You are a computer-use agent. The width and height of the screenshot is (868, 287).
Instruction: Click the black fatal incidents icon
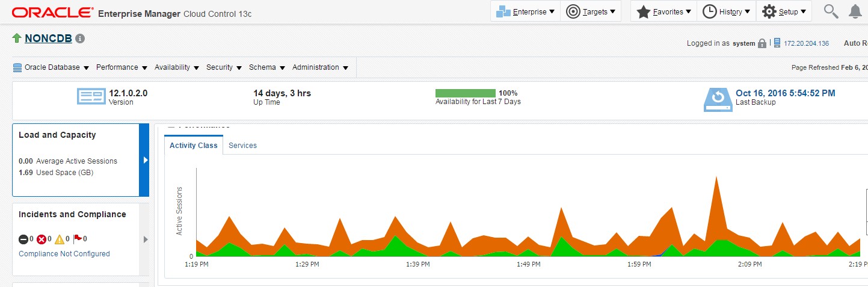click(23, 239)
